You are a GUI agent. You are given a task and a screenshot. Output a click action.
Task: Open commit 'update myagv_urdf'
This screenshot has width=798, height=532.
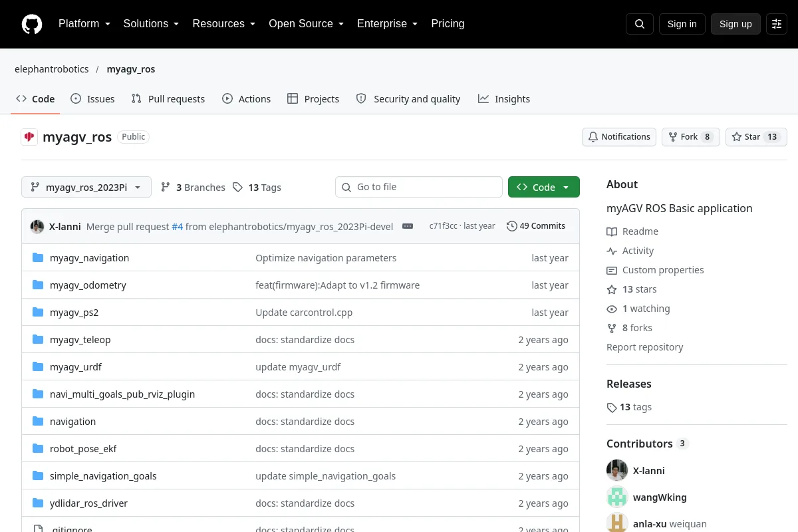pyautogui.click(x=298, y=367)
